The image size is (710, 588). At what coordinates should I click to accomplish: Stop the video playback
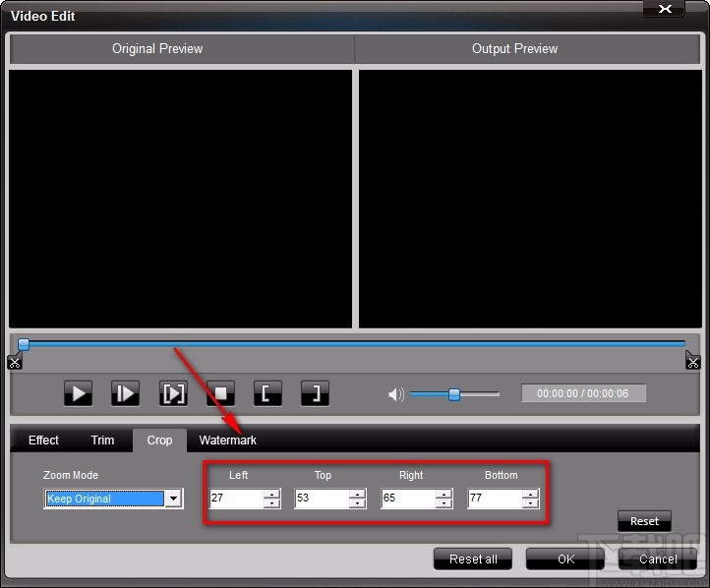click(220, 393)
